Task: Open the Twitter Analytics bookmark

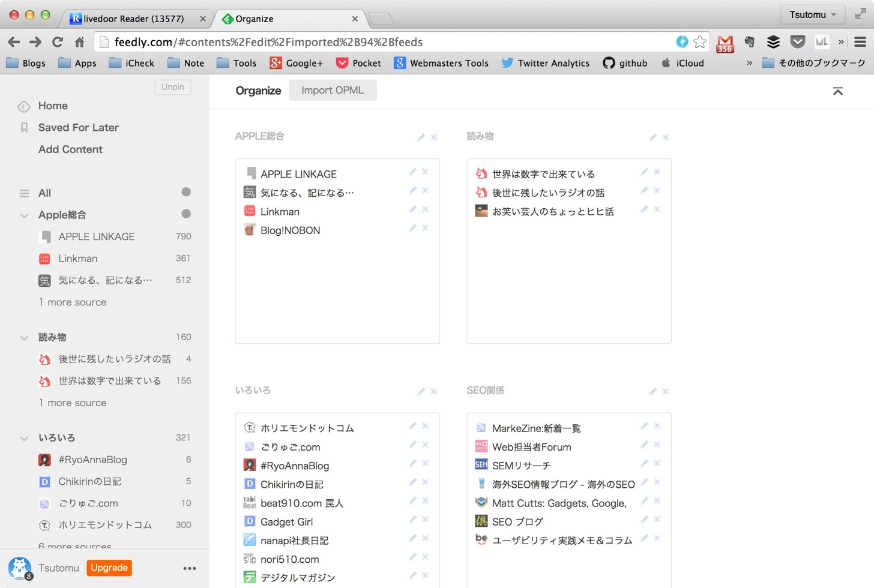Action: point(546,63)
